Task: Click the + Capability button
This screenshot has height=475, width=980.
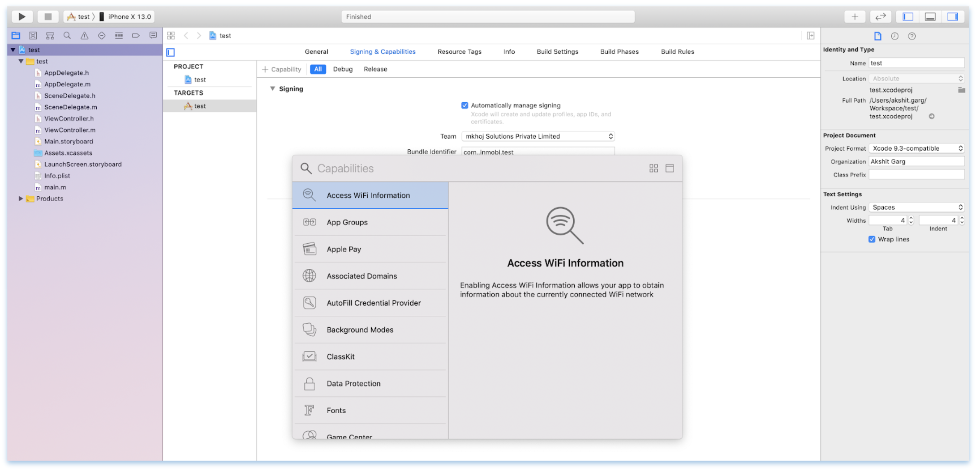Action: 282,69
